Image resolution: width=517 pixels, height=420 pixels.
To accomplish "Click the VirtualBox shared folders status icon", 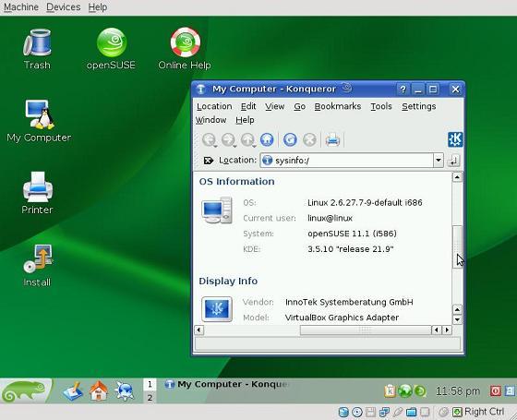I will [411, 412].
